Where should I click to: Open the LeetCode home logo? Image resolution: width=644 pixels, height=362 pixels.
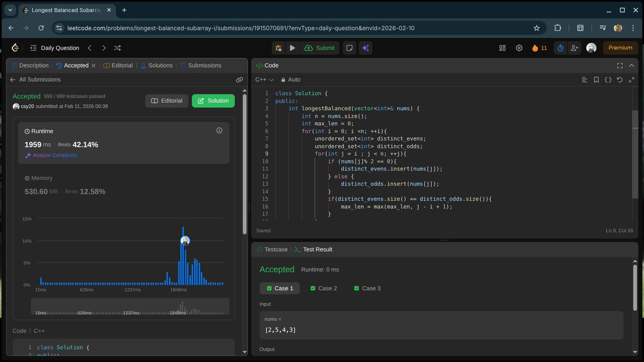(x=15, y=48)
